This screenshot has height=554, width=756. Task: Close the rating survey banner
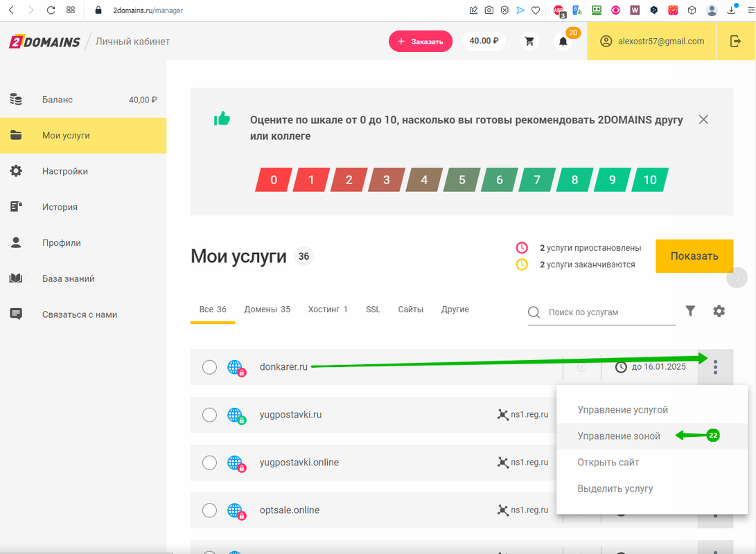click(703, 120)
